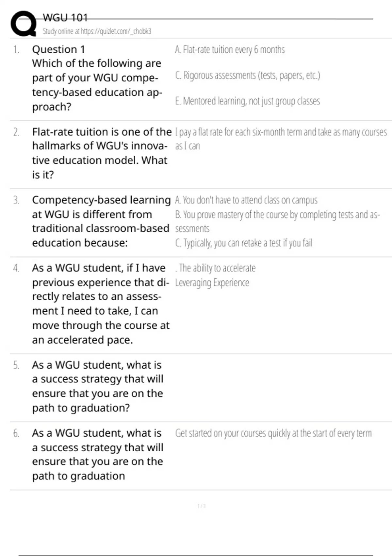Click answer A Flat-rate tuition every 6 months

pyautogui.click(x=230, y=49)
